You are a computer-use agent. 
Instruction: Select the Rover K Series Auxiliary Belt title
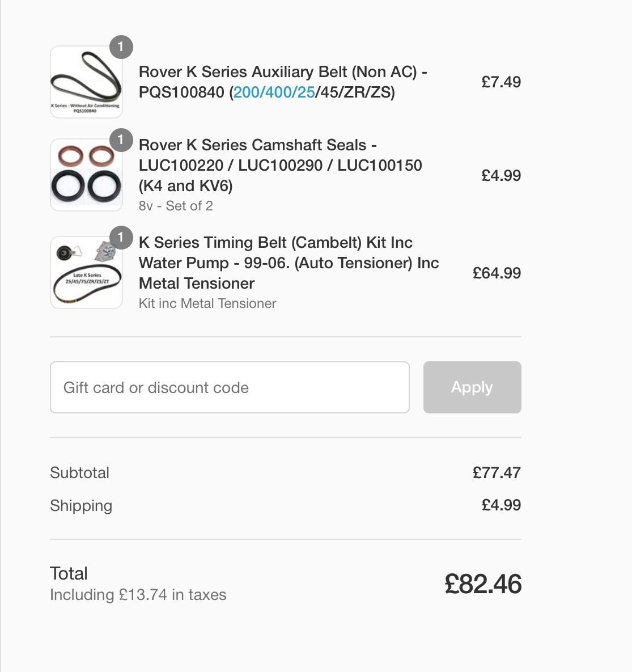tap(283, 82)
